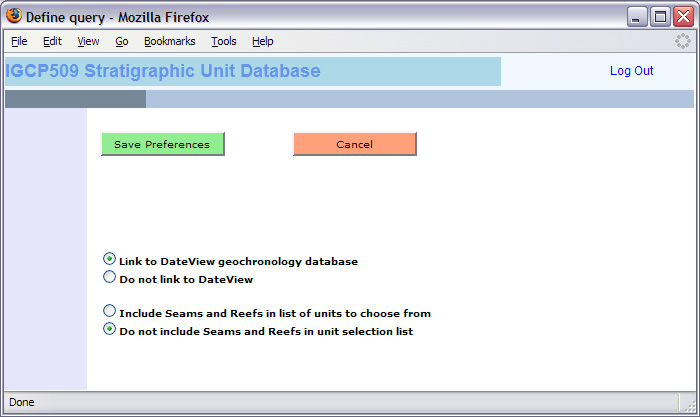Select Do not link to DateView
Viewport: 700px width, 417px height.
click(x=109, y=277)
